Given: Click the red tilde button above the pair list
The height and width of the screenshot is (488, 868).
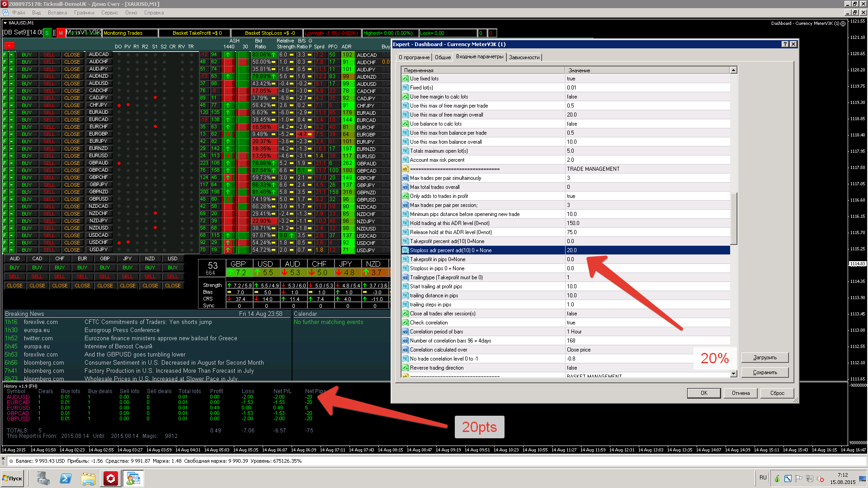Looking at the screenshot, I should coord(9,45).
